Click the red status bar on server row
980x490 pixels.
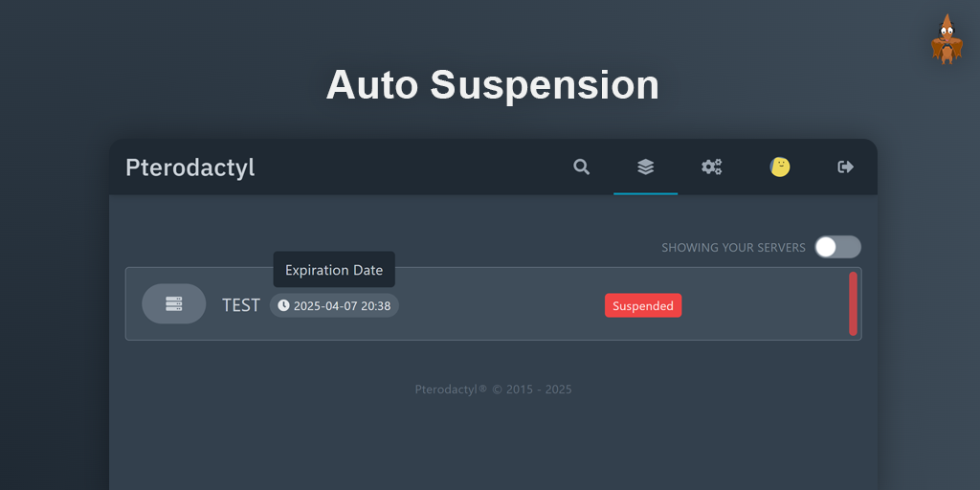click(x=853, y=303)
